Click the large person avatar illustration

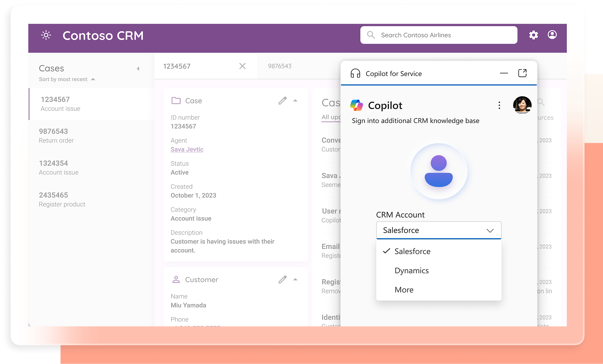click(x=439, y=171)
